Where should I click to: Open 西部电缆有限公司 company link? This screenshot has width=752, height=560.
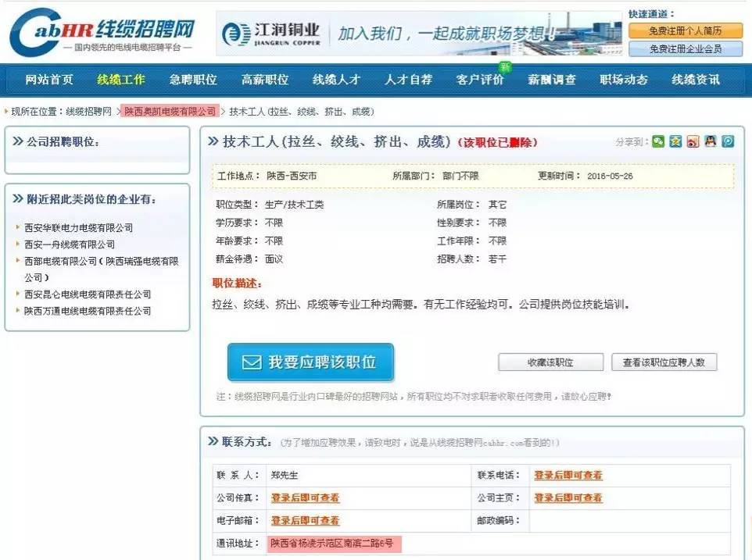tap(101, 269)
